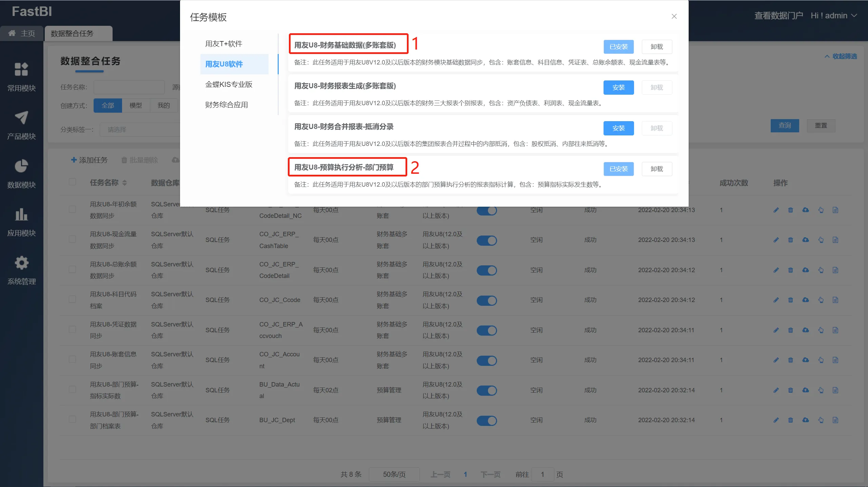Image resolution: width=868 pixels, height=487 pixels.
Task: Click edit pencil for 用友U8-部门预算-部门档案表 row
Action: [776, 420]
